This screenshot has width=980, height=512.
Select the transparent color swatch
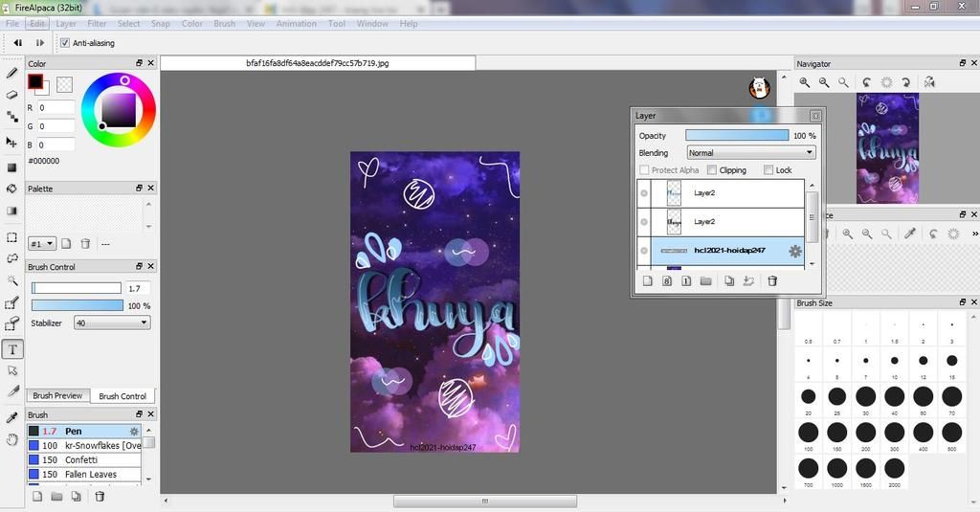click(x=64, y=84)
